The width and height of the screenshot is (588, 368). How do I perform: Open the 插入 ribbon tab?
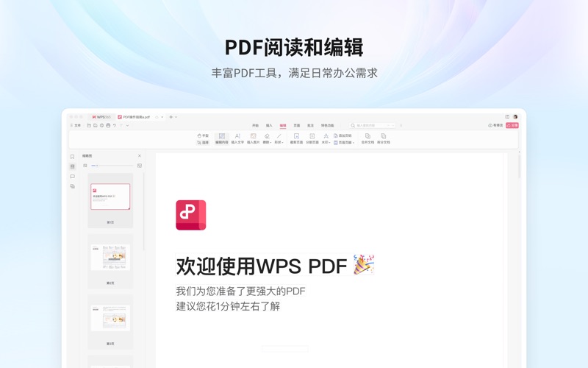click(269, 125)
